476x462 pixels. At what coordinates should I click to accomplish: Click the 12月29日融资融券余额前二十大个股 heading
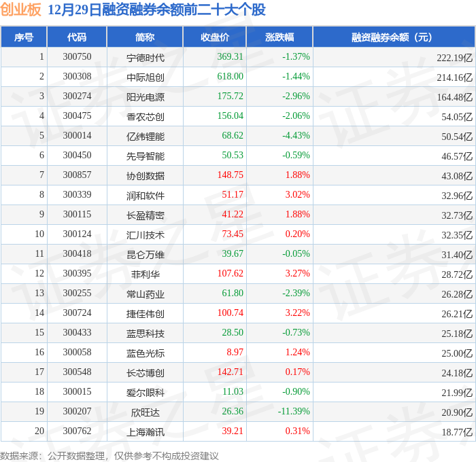coord(156,10)
